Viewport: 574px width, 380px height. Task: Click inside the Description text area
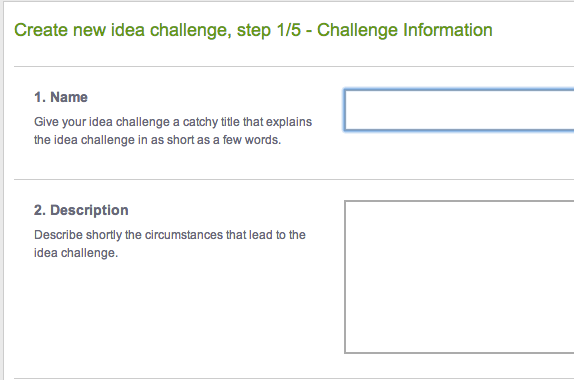tap(459, 277)
